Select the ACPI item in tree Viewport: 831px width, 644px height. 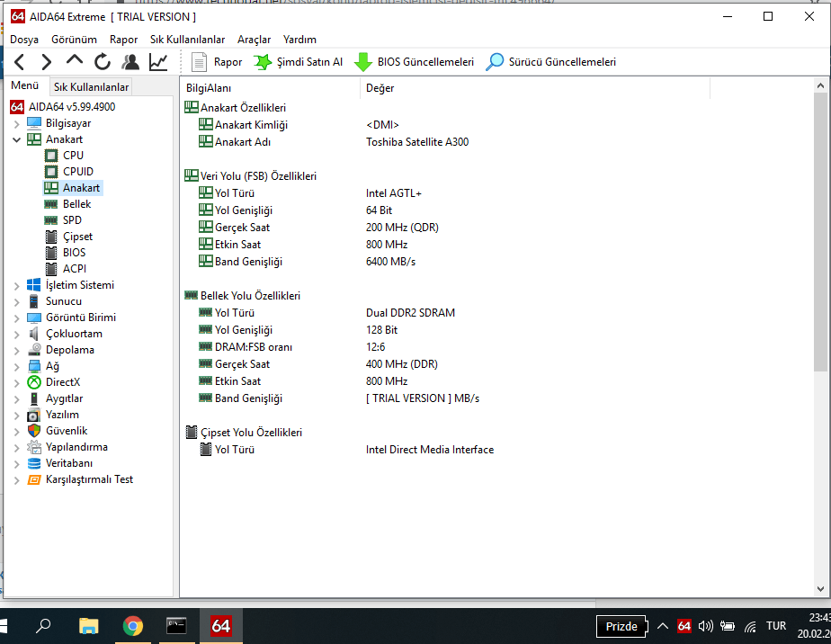(x=74, y=269)
